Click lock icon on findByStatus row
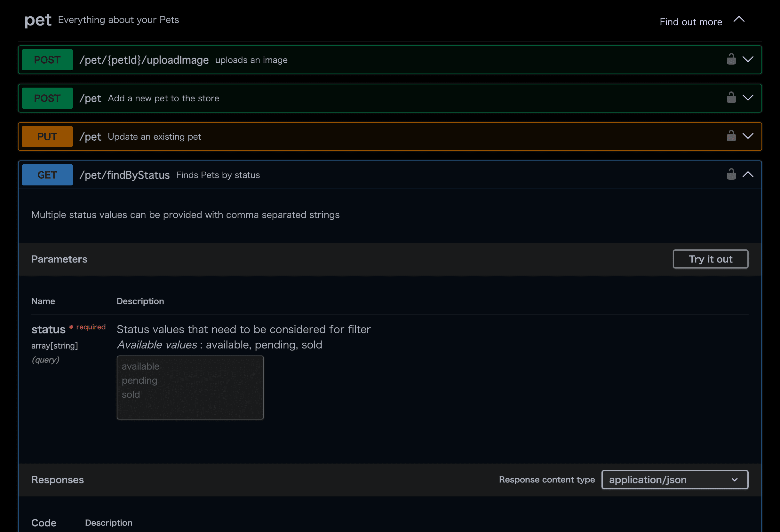Image resolution: width=780 pixels, height=532 pixels. (x=731, y=175)
